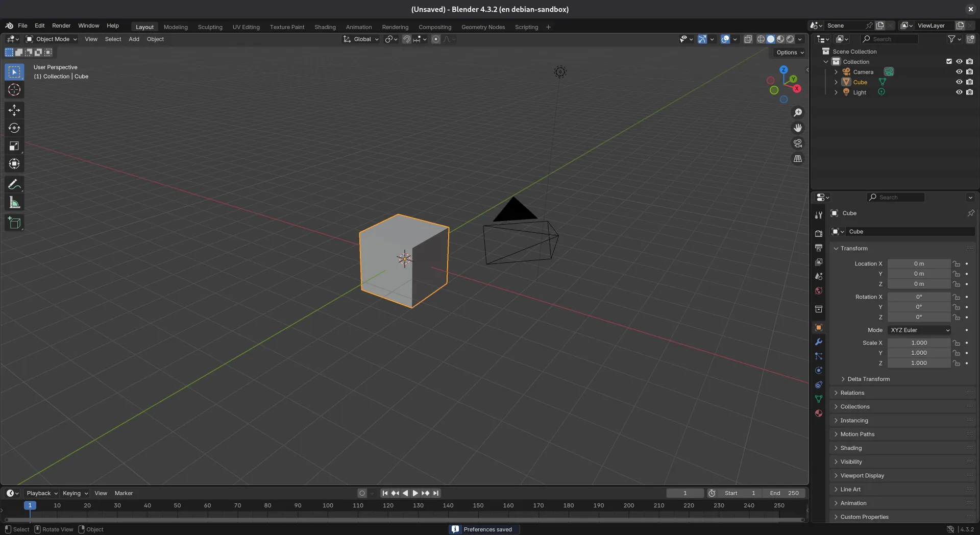Open the timeline Playback popover

point(42,493)
